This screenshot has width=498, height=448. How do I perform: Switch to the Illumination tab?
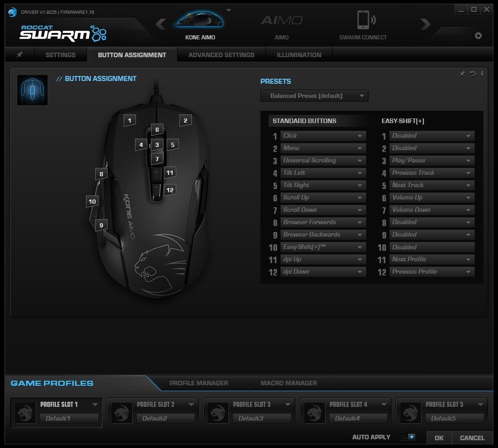point(299,54)
